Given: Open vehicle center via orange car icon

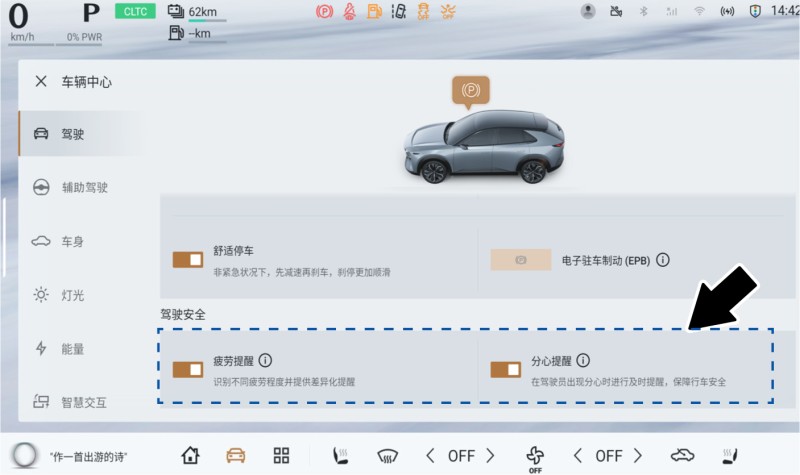Looking at the screenshot, I should pyautogui.click(x=236, y=455).
